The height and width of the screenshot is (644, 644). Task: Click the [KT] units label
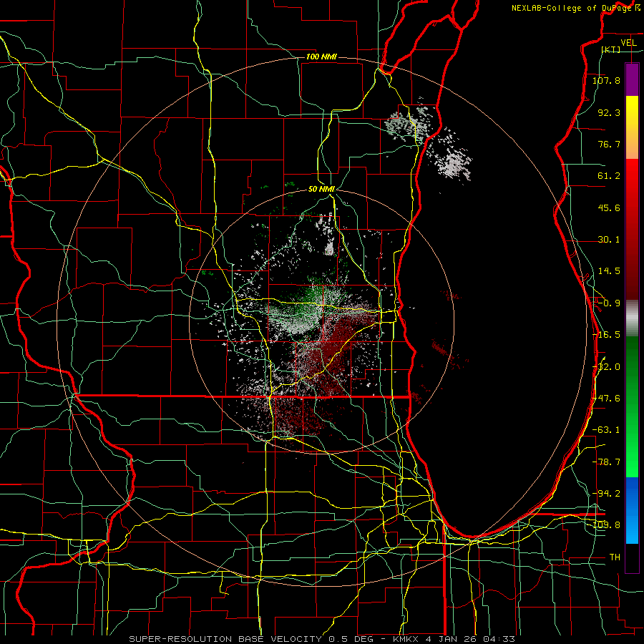[x=611, y=49]
